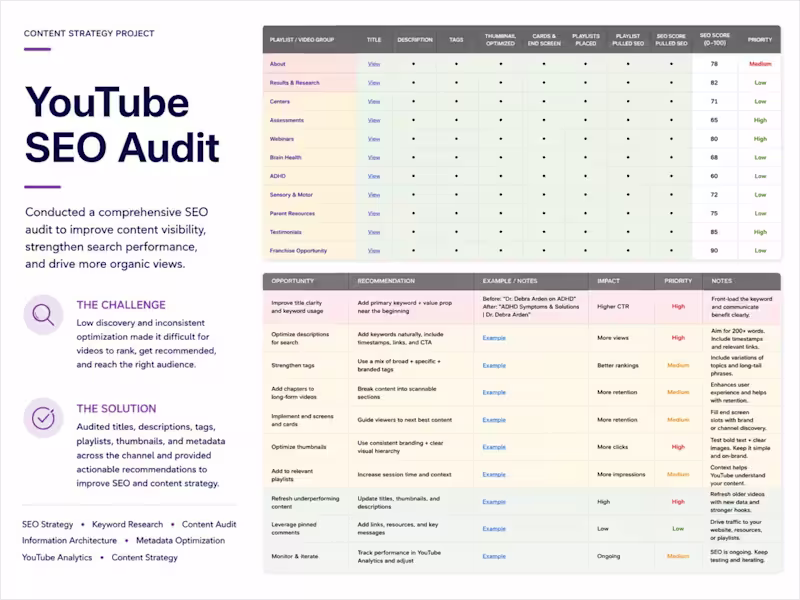Click the 'YouTube Analytics' skill tag
800x600 pixels.
coord(57,558)
